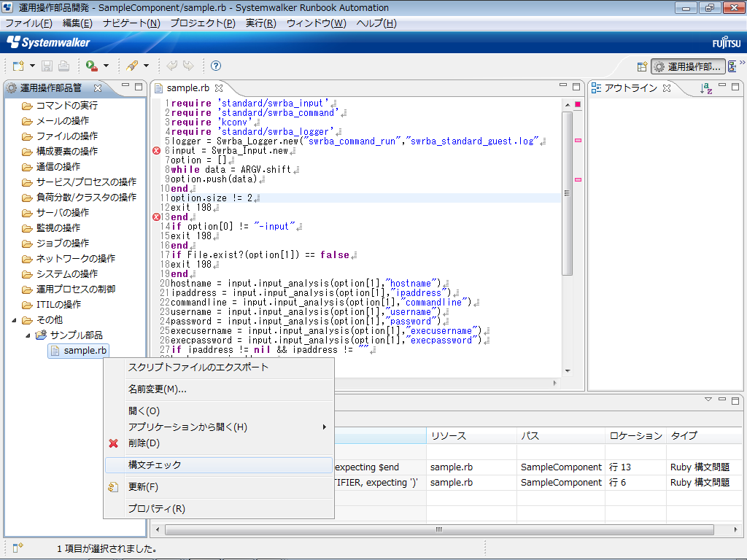Choose 名前変更(M)... from context menu
Image resolution: width=747 pixels, height=560 pixels.
pos(219,389)
